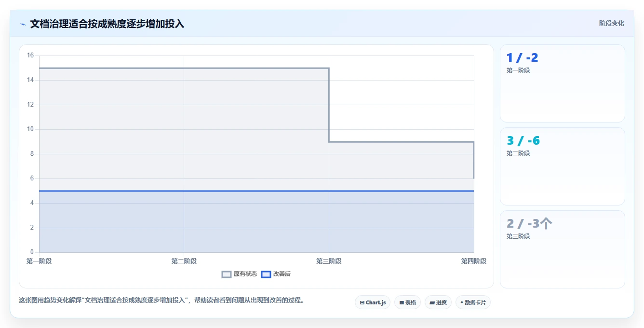Click the 第二阶段 card label
Viewport: 644px width, 328px height.
518,153
